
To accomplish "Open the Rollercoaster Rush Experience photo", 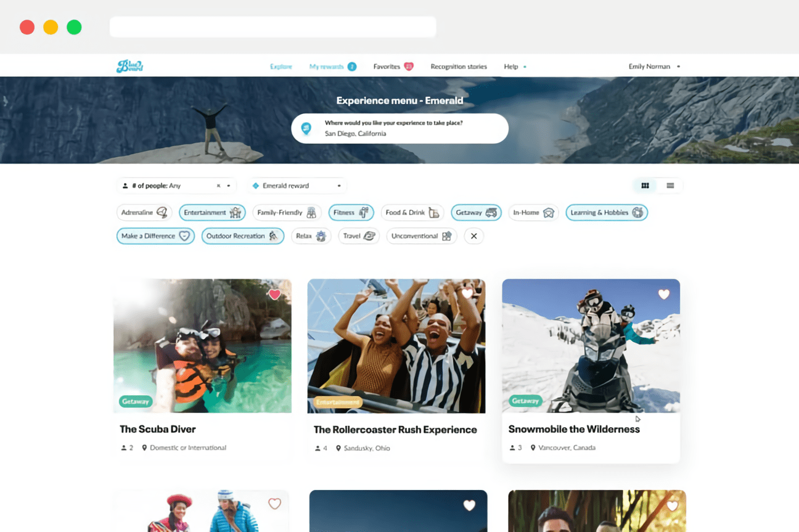I will [x=396, y=346].
